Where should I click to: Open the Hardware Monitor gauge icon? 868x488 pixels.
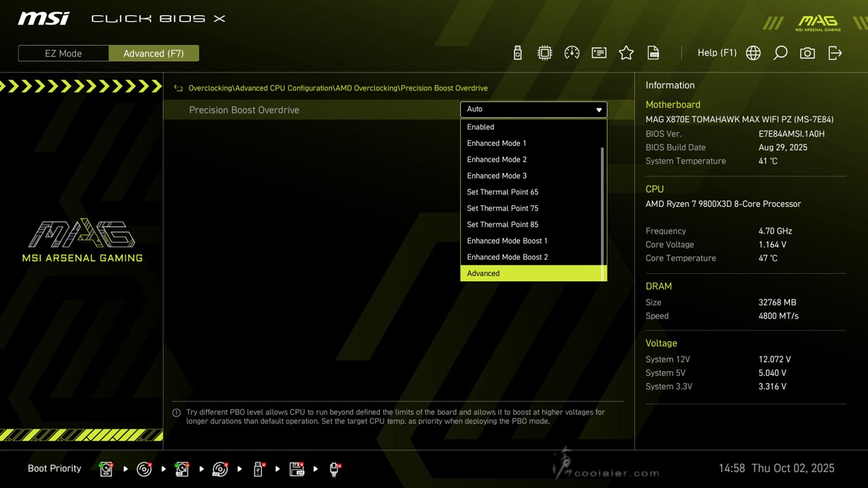[571, 53]
